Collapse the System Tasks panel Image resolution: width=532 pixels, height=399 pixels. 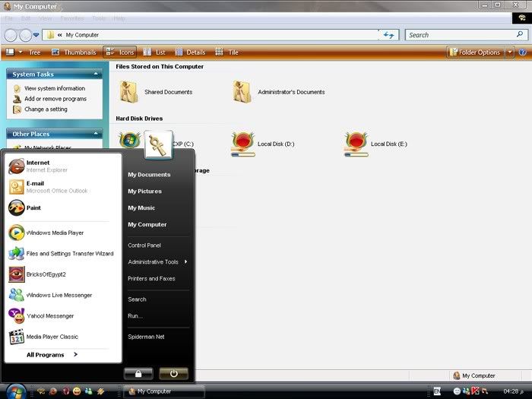(96, 74)
